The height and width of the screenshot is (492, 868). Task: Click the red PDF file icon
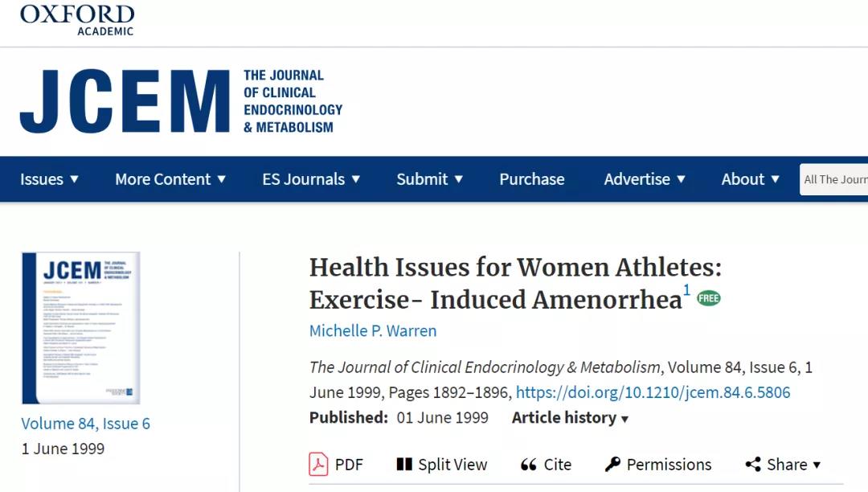pyautogui.click(x=318, y=465)
